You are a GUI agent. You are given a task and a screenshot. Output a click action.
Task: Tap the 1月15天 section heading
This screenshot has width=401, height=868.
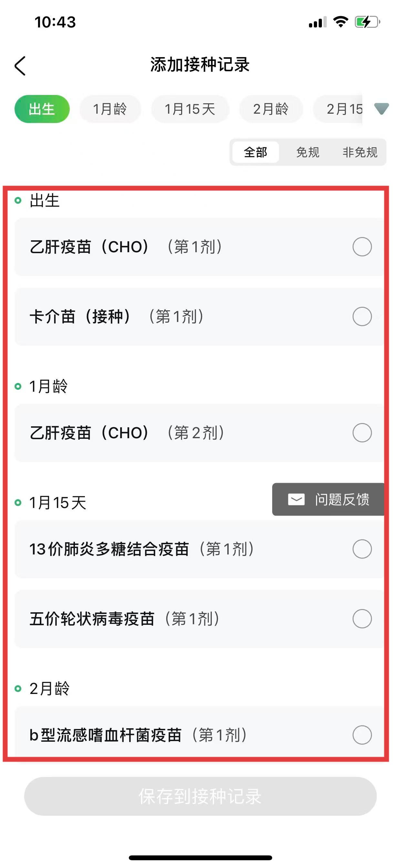tap(57, 503)
